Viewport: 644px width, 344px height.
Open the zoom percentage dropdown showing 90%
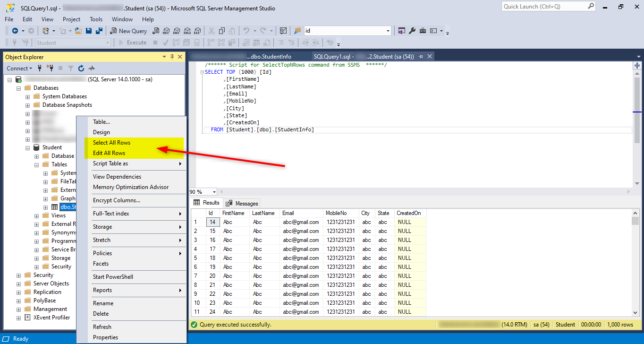tap(213, 191)
